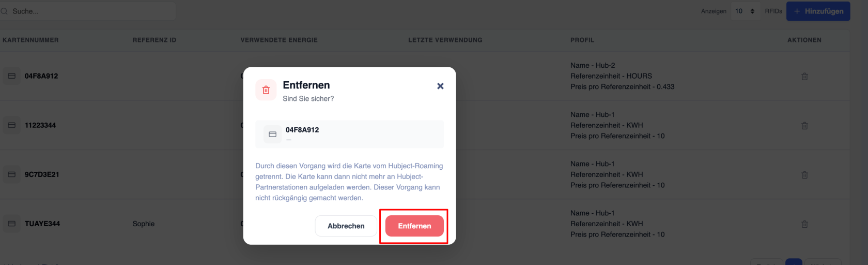The width and height of the screenshot is (868, 265).
Task: Sort by Profil column header
Action: pos(582,40)
